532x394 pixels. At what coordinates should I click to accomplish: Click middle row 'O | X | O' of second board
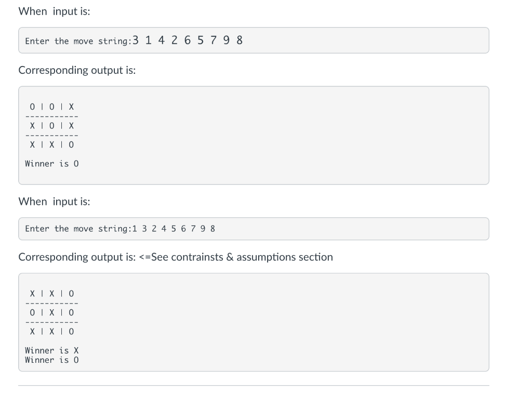click(51, 312)
